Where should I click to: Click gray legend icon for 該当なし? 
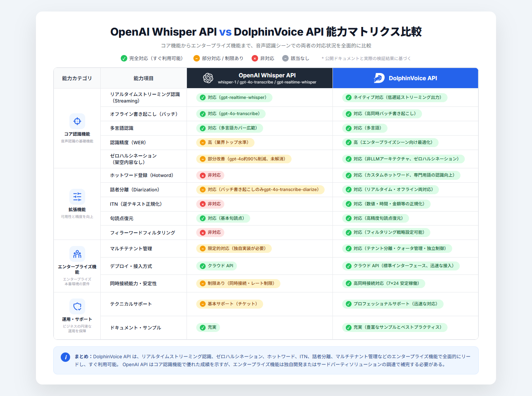click(x=285, y=58)
